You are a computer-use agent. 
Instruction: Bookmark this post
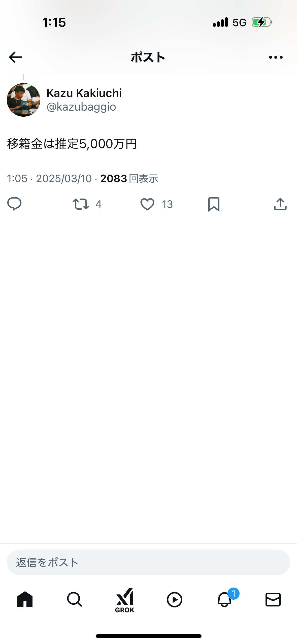(214, 204)
